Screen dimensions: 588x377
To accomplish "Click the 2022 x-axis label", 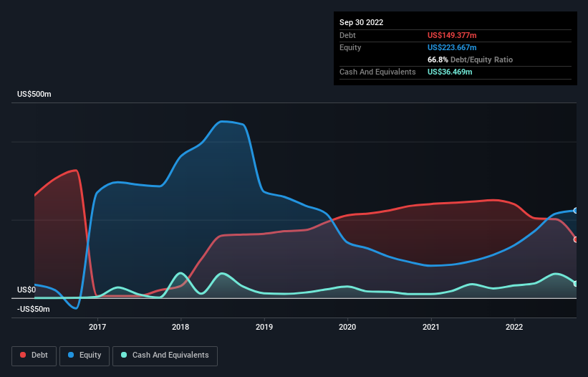I will point(514,327).
